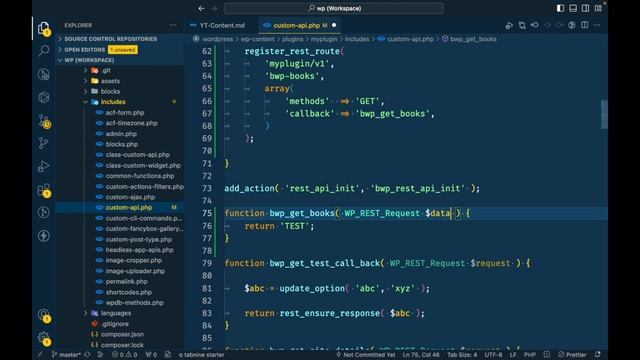Click the wp (Workspace) command center search
The width and height of the screenshot is (640, 360).
pos(334,8)
